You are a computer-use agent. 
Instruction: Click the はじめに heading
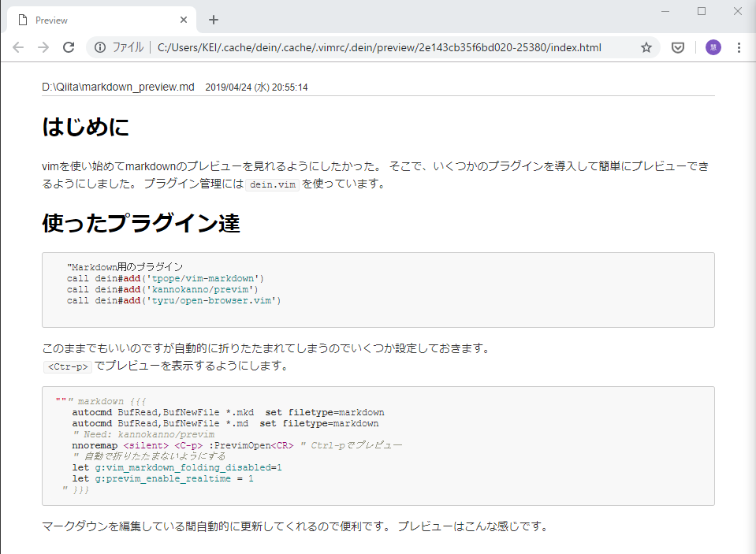[x=85, y=127]
